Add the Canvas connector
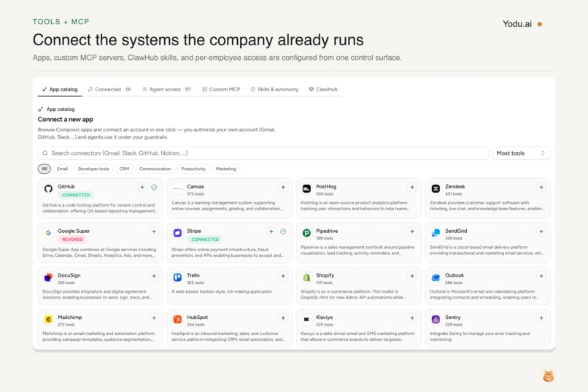 tap(283, 187)
